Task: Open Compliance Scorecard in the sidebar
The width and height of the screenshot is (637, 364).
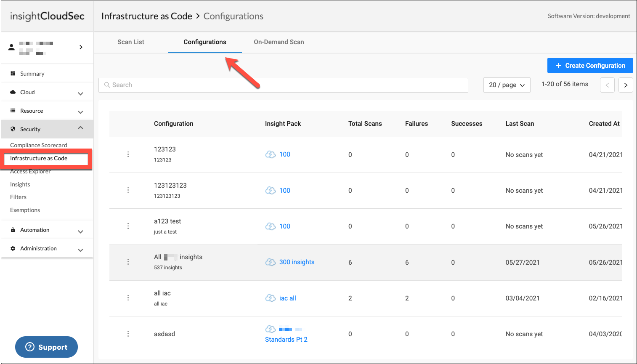Action: pyautogui.click(x=39, y=145)
